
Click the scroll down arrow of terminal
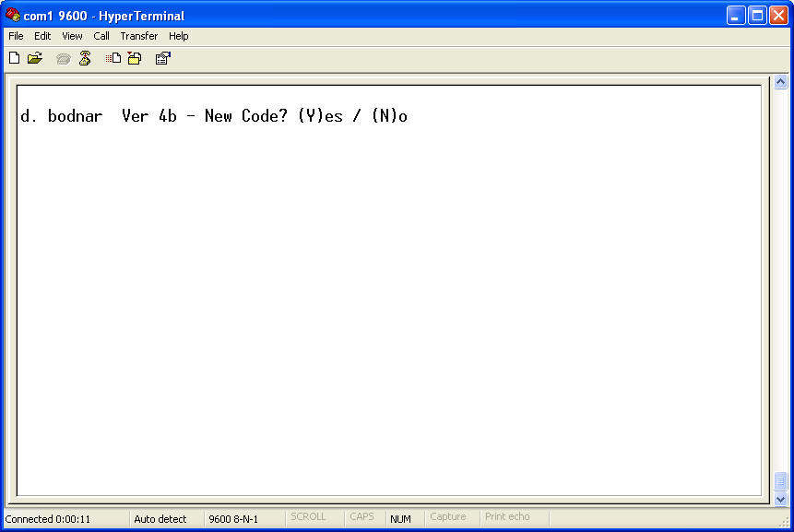[780, 498]
